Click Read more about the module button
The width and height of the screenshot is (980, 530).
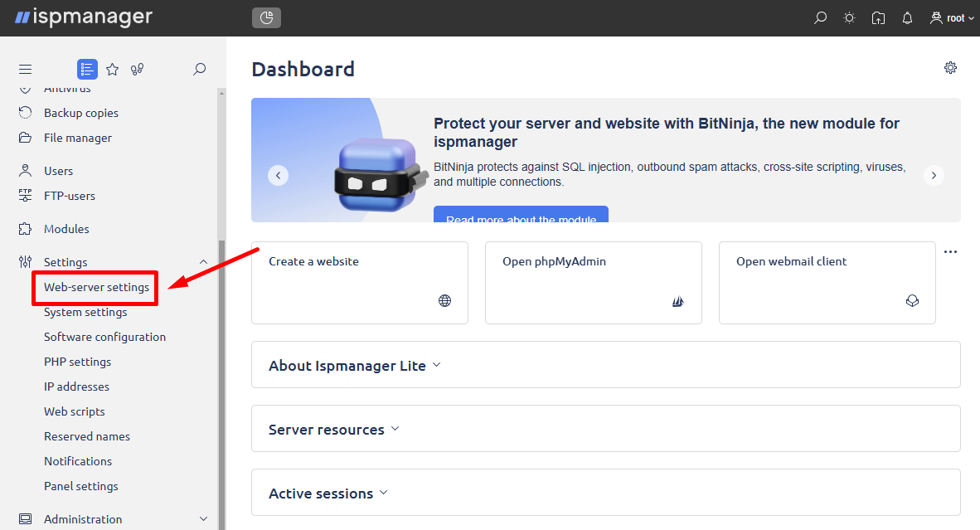click(522, 214)
